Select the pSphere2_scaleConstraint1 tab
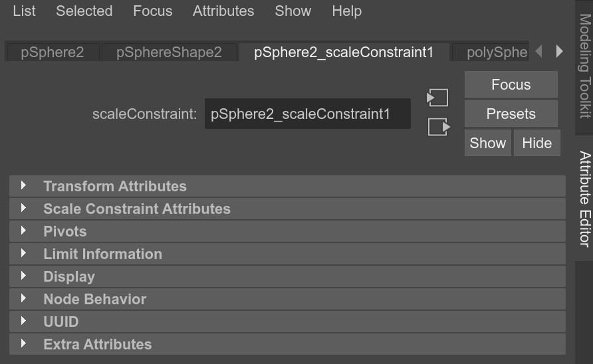The height and width of the screenshot is (364, 593). pos(344,52)
